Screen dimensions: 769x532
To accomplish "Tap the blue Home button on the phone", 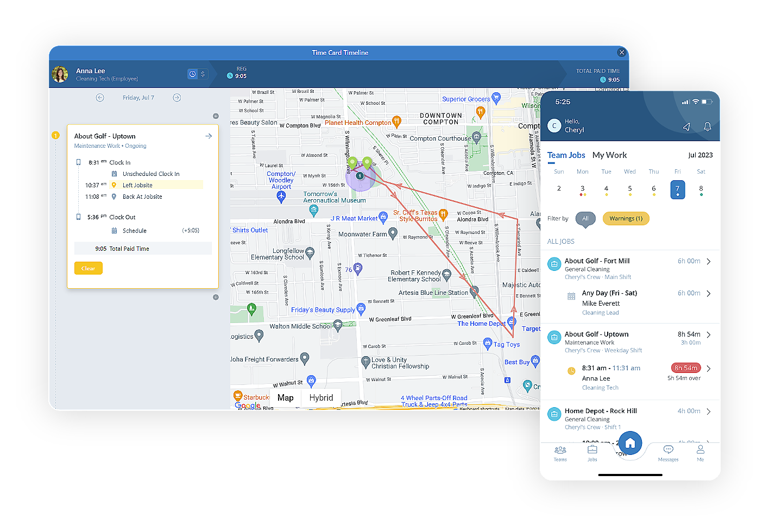I will point(629,442).
